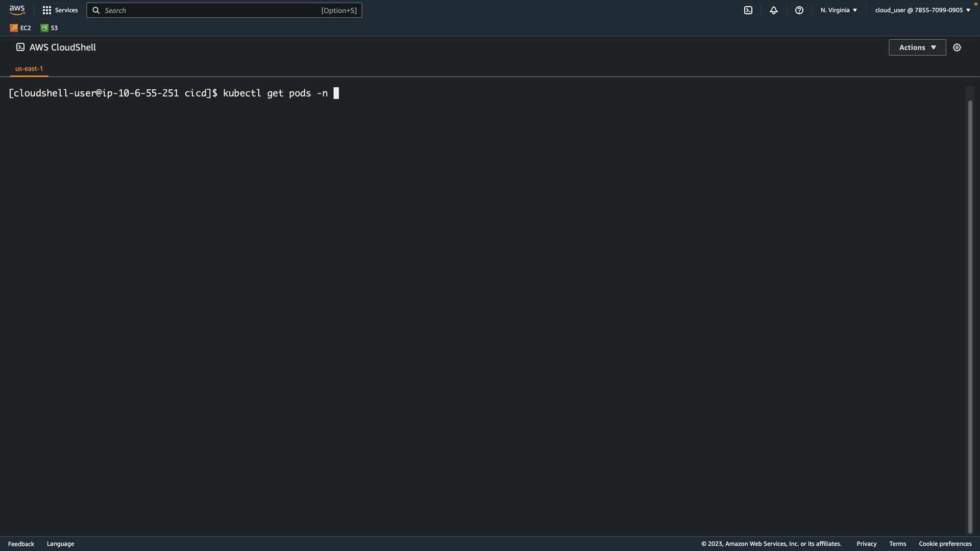Screen dimensions: 980x551
Task: Expand the N. Virginia region dropdown
Action: [839, 10]
